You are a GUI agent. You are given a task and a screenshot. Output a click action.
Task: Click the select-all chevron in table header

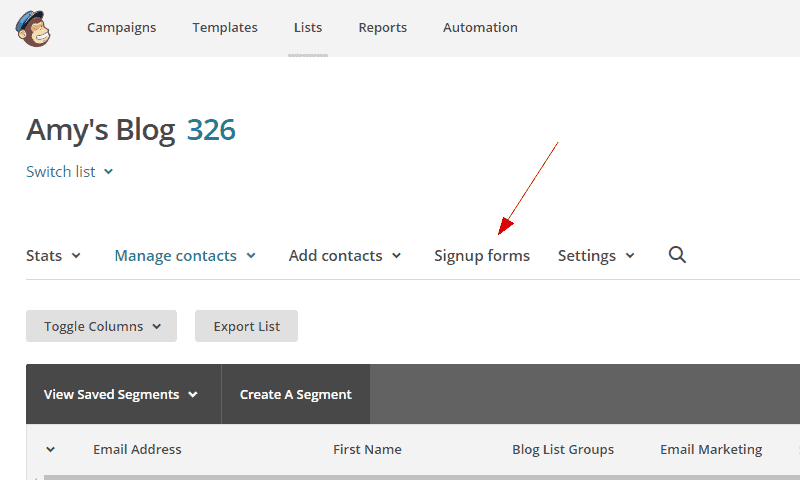51,449
